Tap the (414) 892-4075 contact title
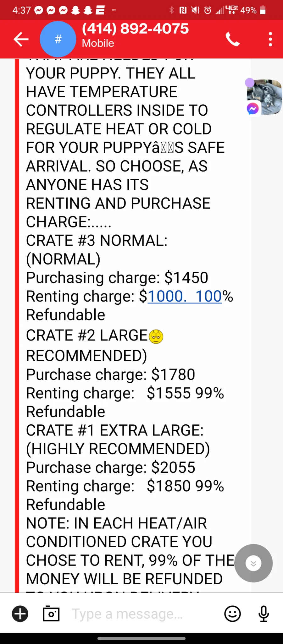This screenshot has height=644, width=283. pos(135,29)
